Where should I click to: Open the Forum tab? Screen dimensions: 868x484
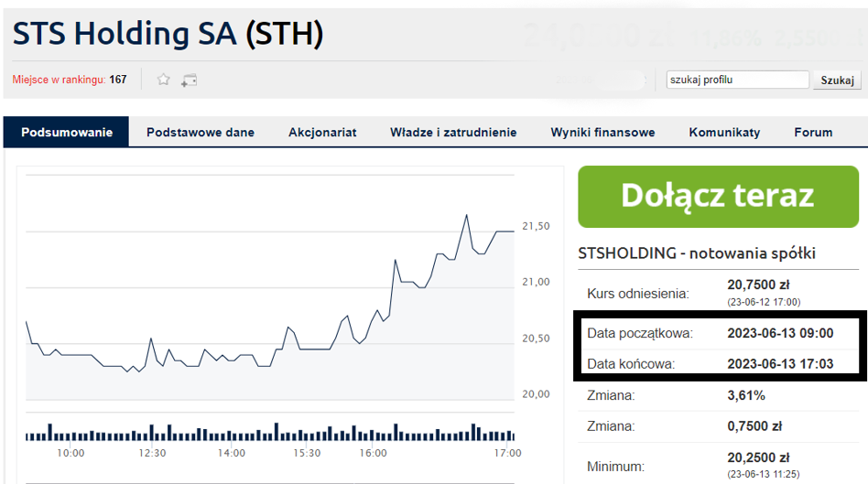813,132
